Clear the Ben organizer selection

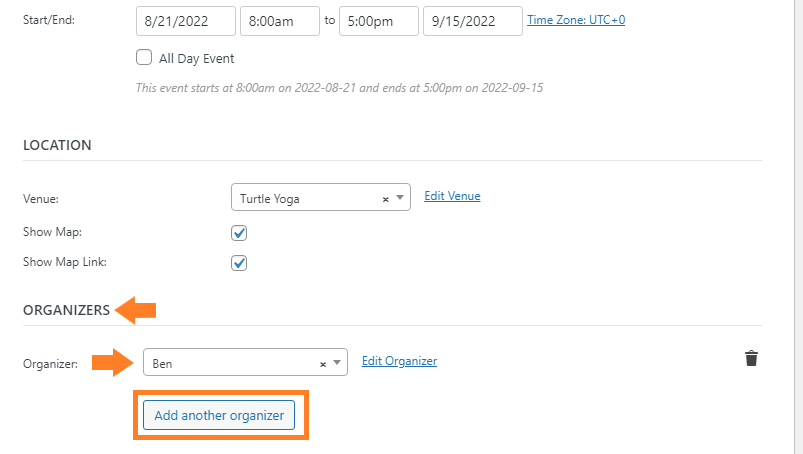[x=323, y=364]
